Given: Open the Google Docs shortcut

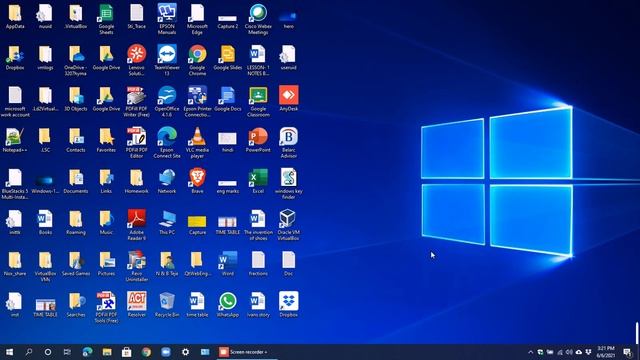Looking at the screenshot, I should [228, 98].
